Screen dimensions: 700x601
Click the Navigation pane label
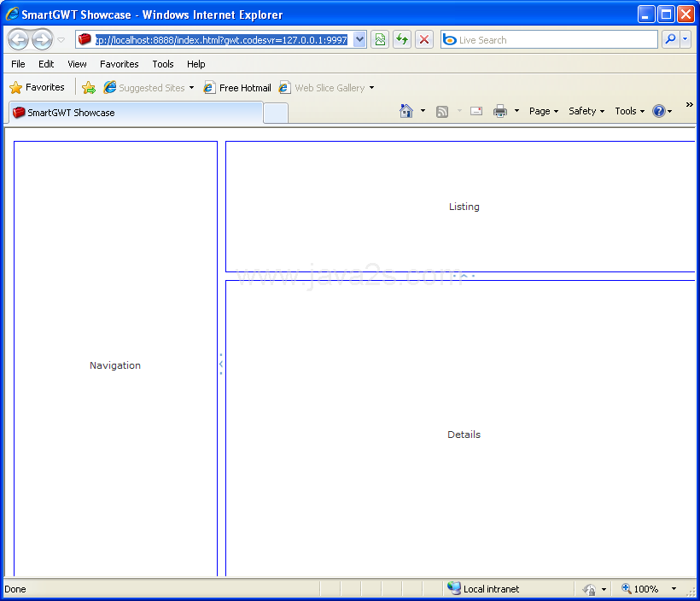115,365
